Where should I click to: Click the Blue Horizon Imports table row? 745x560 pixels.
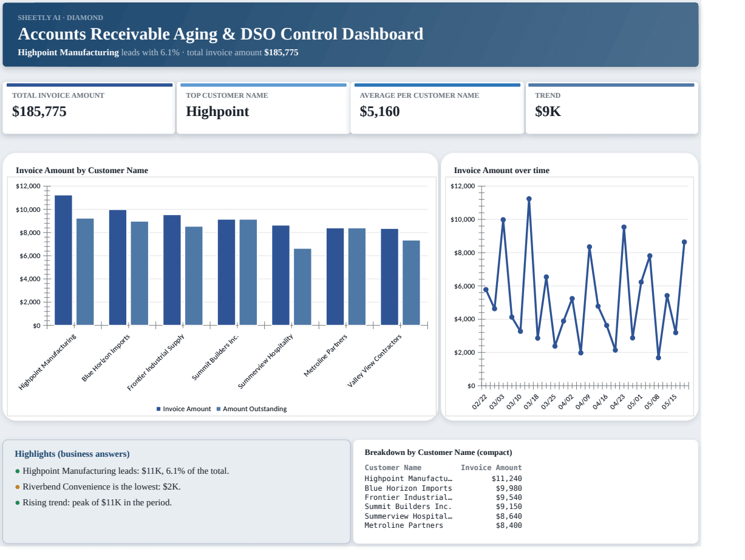pos(443,488)
